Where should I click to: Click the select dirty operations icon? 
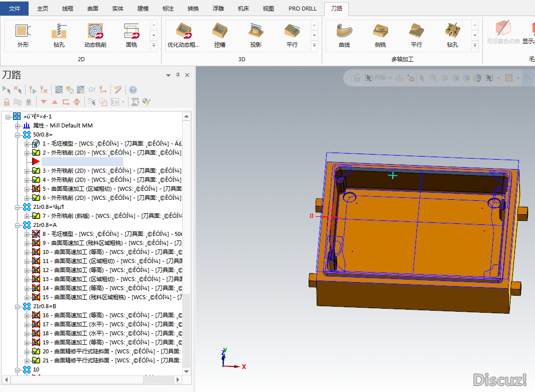pos(18,90)
